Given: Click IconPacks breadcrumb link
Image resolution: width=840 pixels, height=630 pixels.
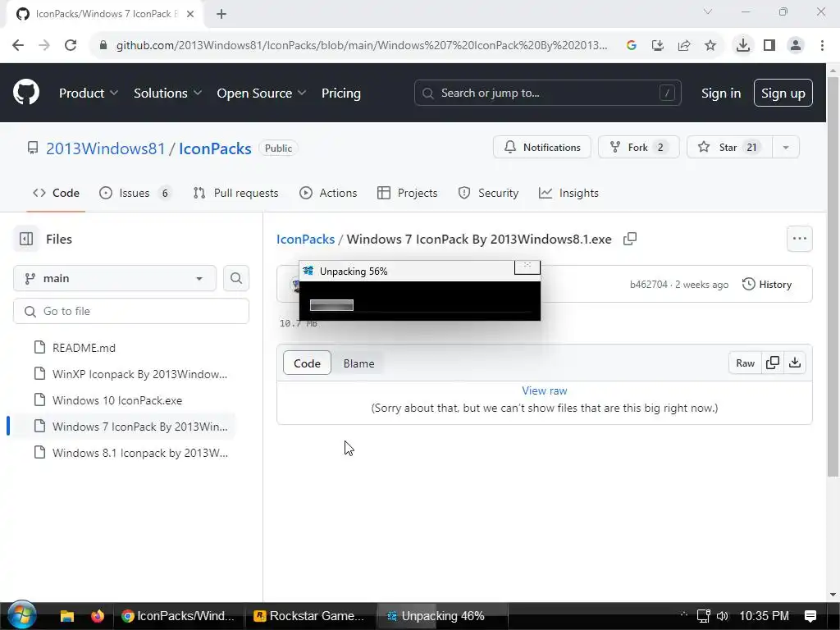Looking at the screenshot, I should tap(305, 239).
